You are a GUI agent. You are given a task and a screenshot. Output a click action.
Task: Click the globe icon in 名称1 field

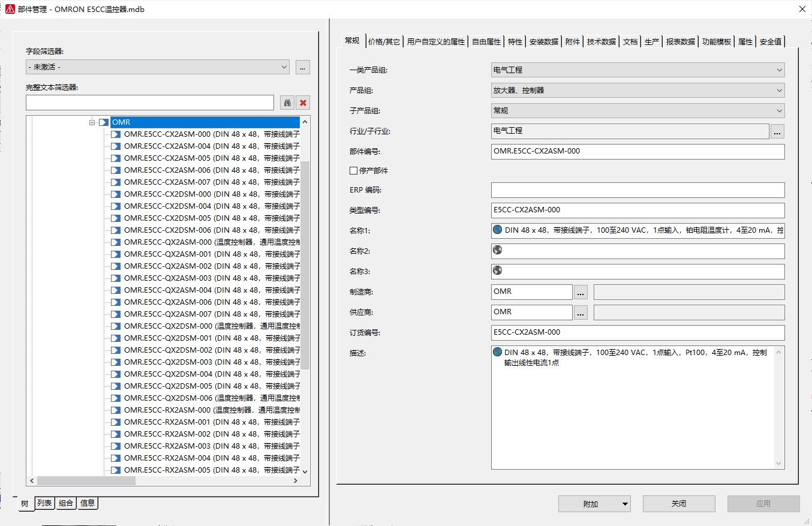point(497,230)
